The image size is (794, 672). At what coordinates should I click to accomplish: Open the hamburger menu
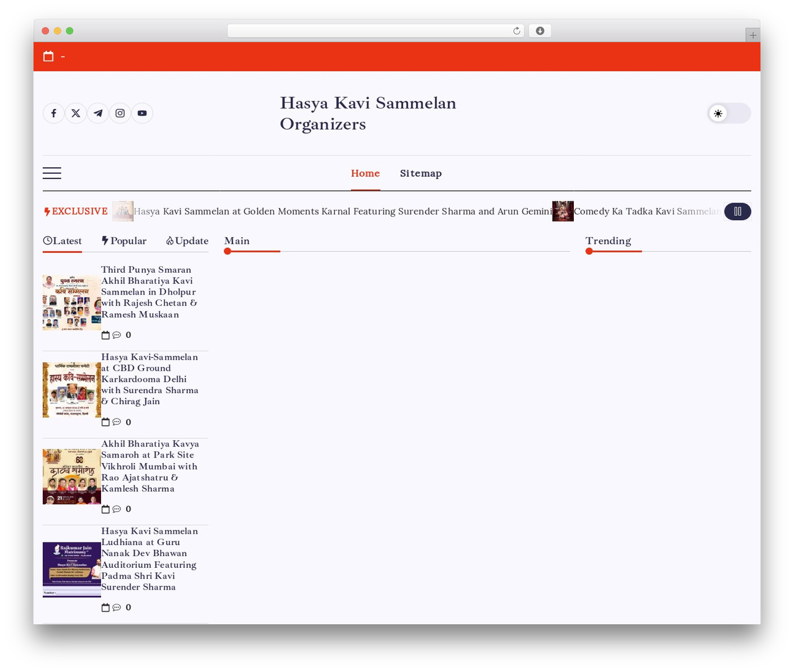[x=52, y=173]
